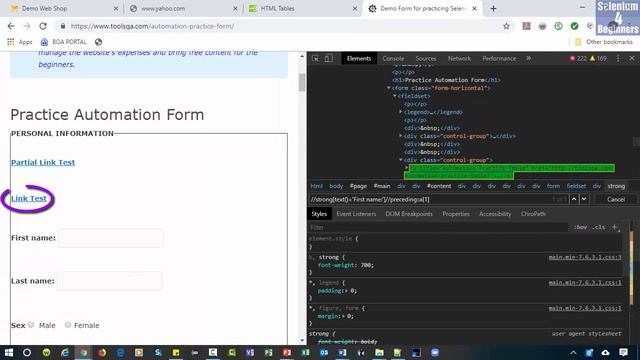This screenshot has width=640, height=360.
Task: Expand padding shorthand in legend rule
Action: point(347,291)
